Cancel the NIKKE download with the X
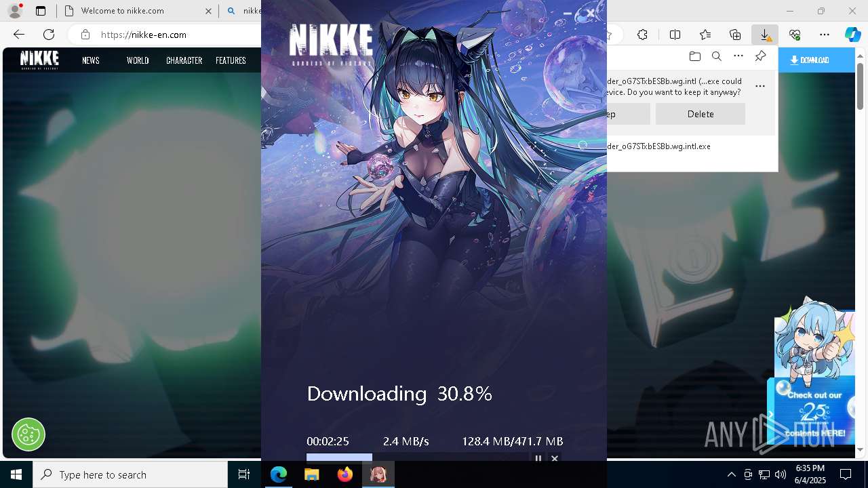Image resolution: width=868 pixels, height=488 pixels. [x=555, y=458]
